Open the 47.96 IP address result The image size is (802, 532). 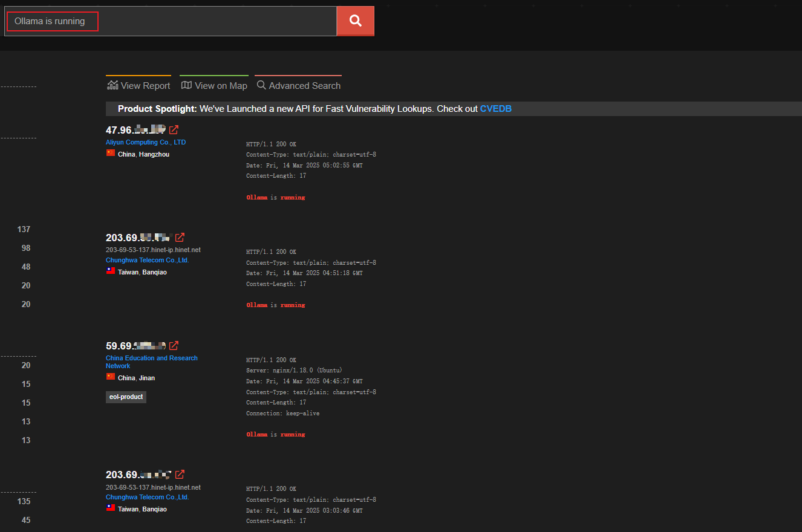(135, 130)
